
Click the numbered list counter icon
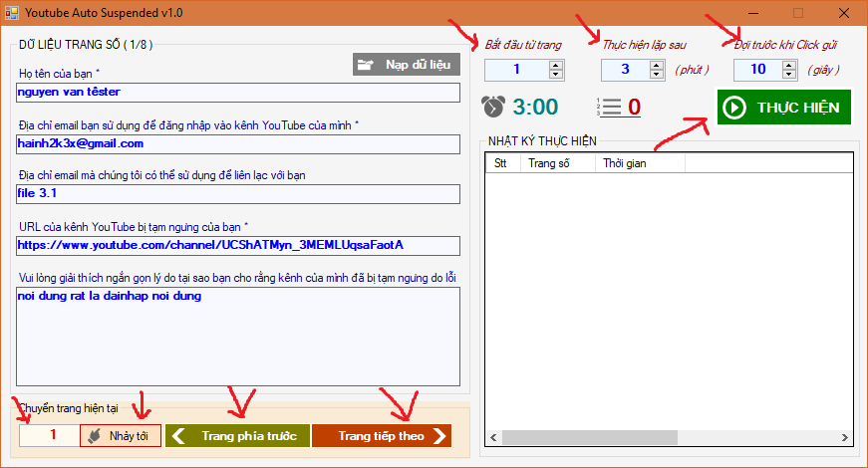pyautogui.click(x=608, y=107)
